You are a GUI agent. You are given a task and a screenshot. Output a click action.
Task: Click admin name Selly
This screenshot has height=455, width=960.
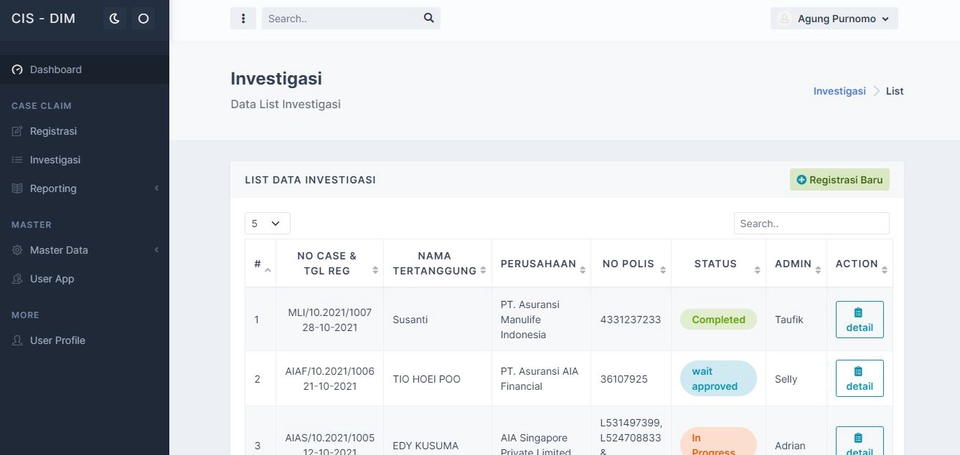(x=786, y=379)
